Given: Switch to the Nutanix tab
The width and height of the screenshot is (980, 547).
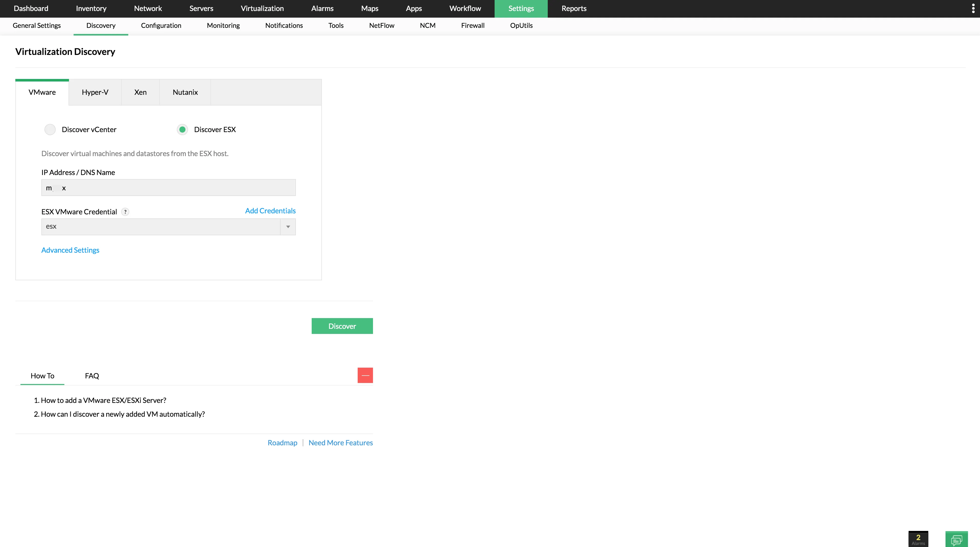Looking at the screenshot, I should coord(185,92).
